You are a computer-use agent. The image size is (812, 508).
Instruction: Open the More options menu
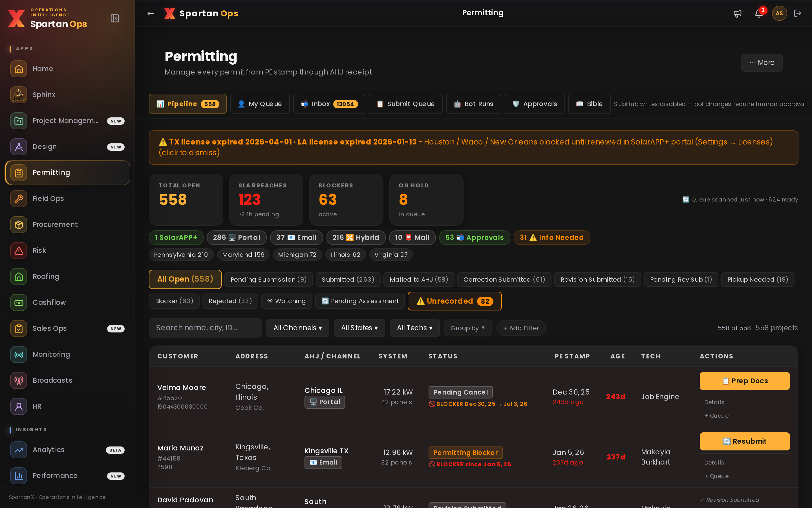762,62
